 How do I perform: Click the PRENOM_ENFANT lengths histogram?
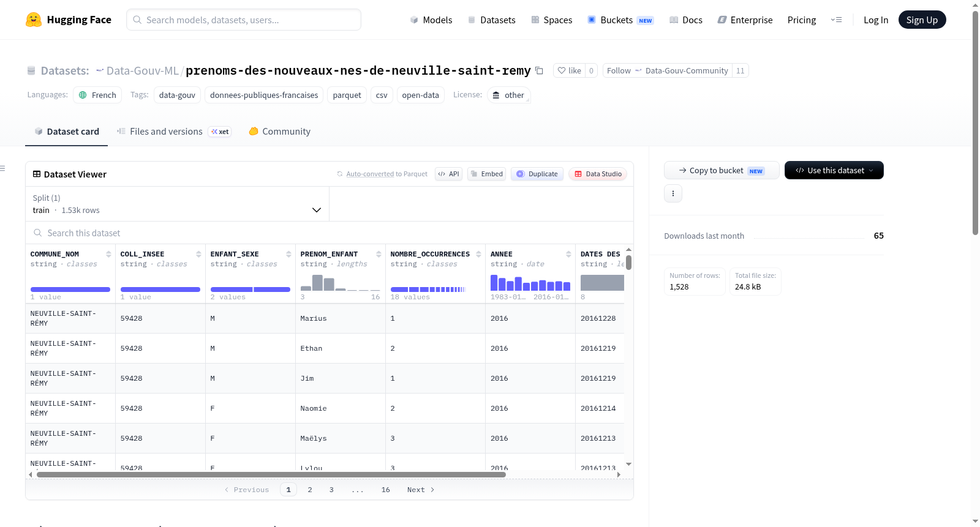(x=340, y=283)
